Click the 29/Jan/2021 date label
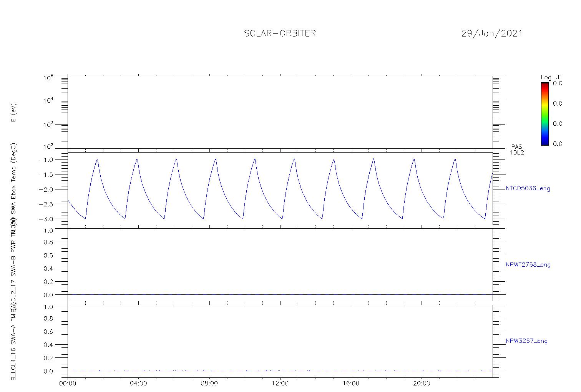 (x=492, y=33)
